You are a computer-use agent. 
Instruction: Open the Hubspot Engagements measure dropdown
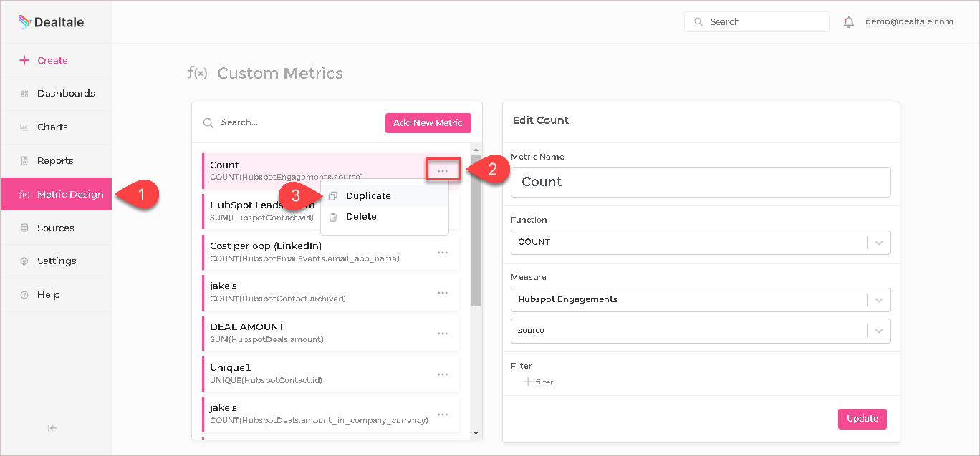coord(701,299)
